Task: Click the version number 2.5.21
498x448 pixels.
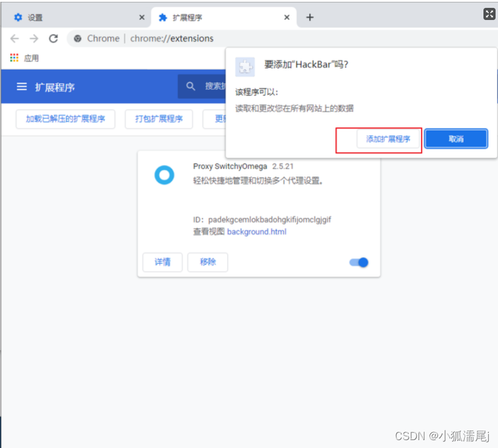Action: (283, 166)
